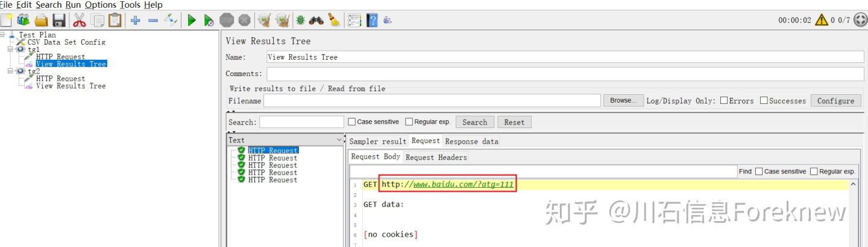Create a new test plan via New icon

click(6, 21)
